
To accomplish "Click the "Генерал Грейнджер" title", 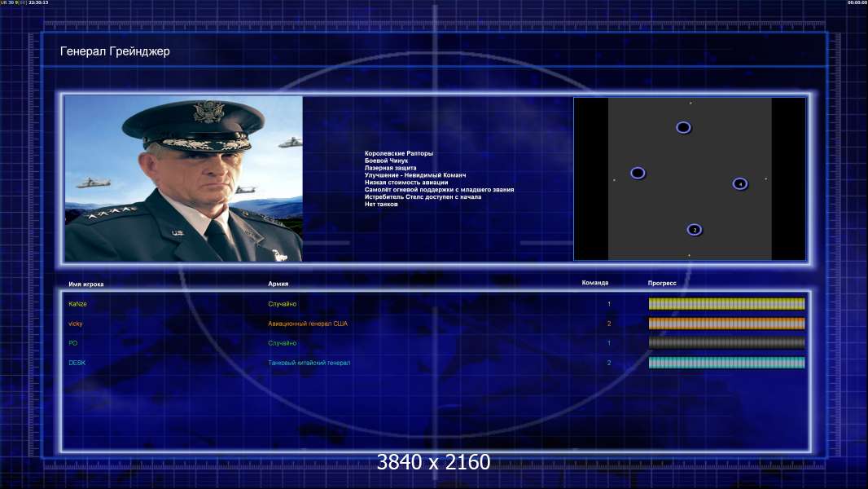I will 115,51.
